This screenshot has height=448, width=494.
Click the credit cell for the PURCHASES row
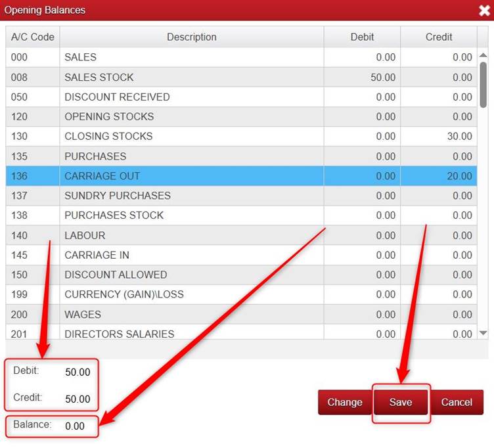tap(439, 156)
